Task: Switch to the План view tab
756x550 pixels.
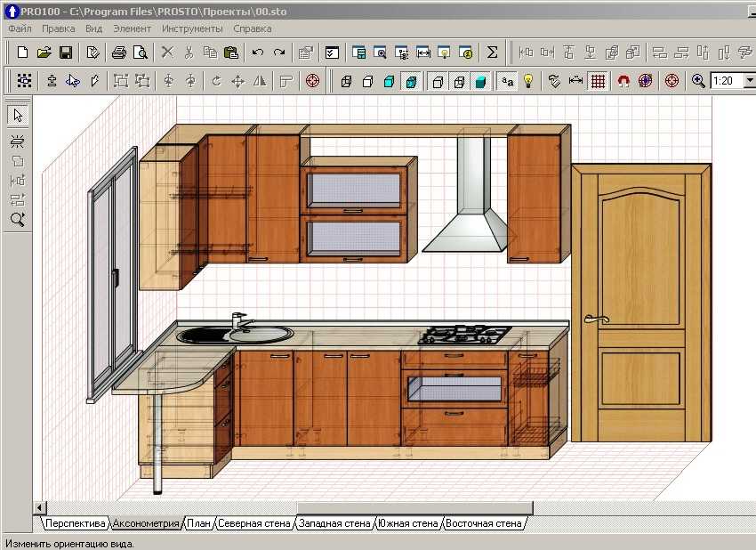Action: coord(198,523)
